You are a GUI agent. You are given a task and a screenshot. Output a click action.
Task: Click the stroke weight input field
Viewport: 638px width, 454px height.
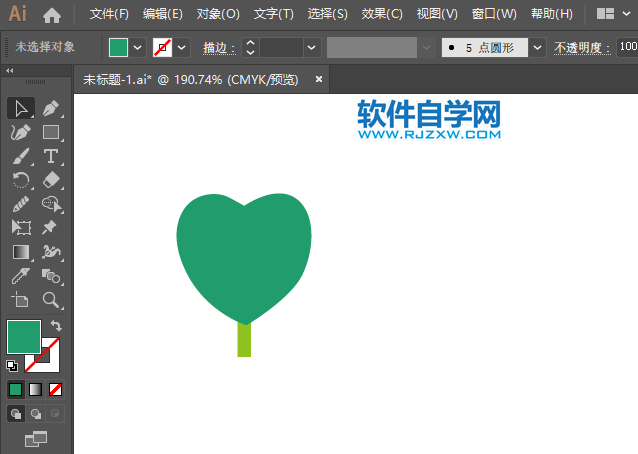282,48
